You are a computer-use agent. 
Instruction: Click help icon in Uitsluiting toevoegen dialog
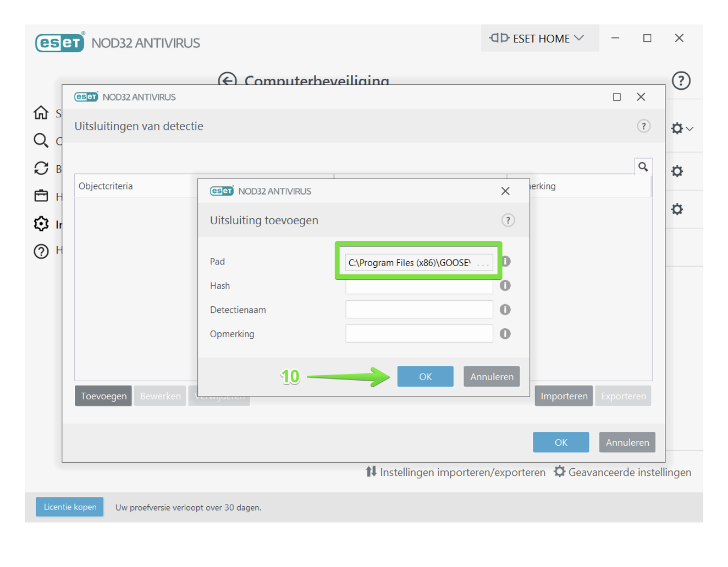coord(507,220)
